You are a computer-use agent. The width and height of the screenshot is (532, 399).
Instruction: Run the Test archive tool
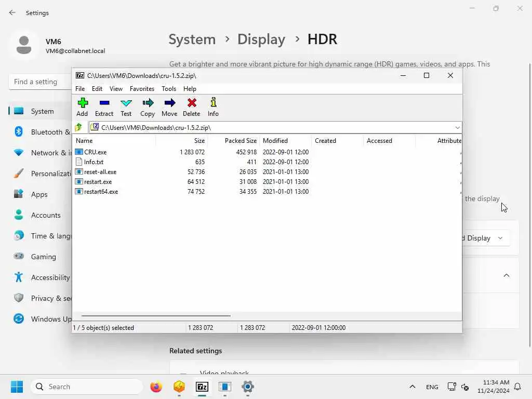point(126,107)
